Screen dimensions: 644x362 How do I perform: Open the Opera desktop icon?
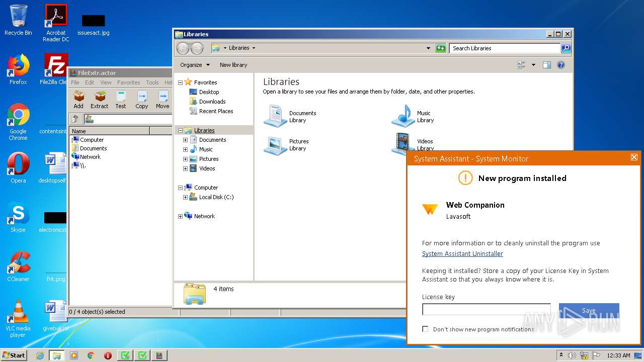tap(18, 168)
